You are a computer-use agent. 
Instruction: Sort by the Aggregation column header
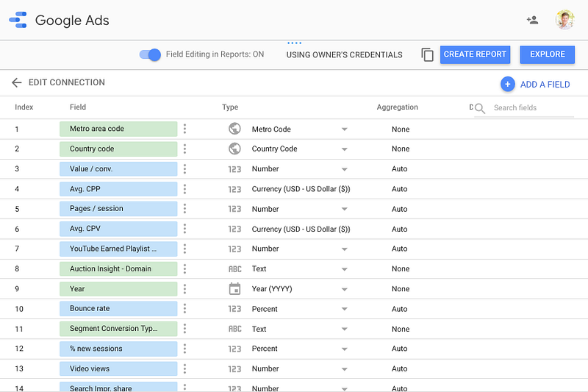pos(397,107)
